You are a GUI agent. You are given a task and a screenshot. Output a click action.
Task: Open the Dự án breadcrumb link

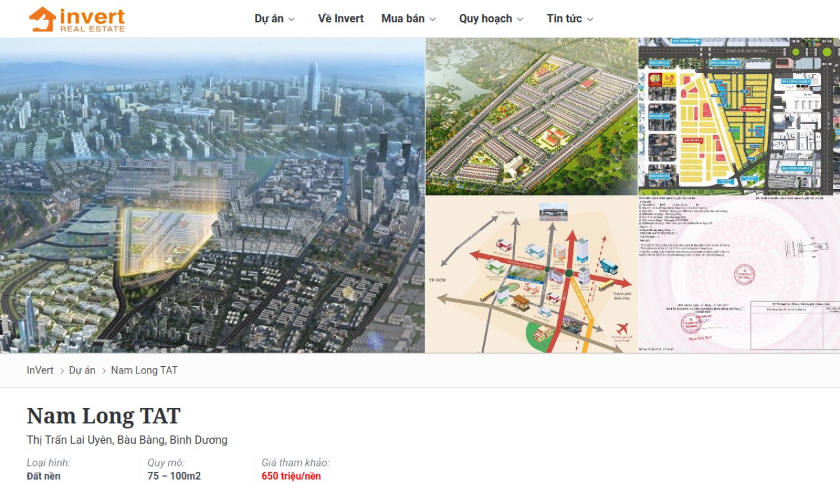(x=82, y=370)
